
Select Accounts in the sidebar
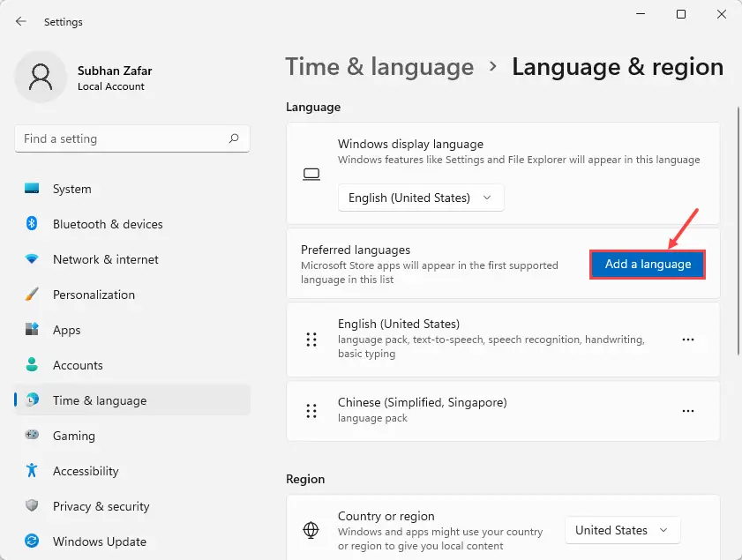coord(132,365)
